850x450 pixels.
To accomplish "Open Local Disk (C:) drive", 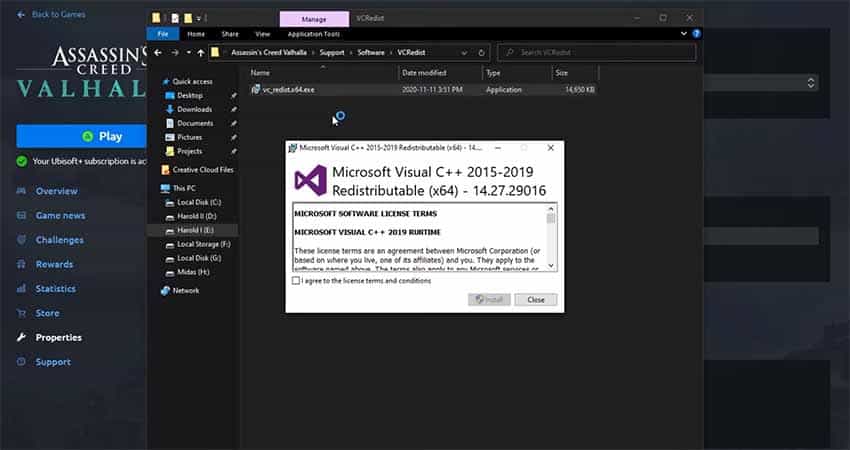I will (199, 202).
